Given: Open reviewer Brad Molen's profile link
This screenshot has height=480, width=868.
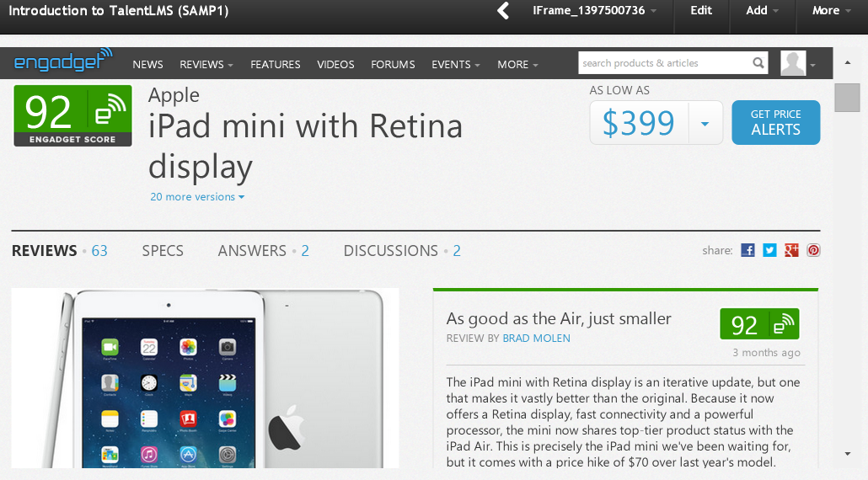Looking at the screenshot, I should [x=536, y=339].
